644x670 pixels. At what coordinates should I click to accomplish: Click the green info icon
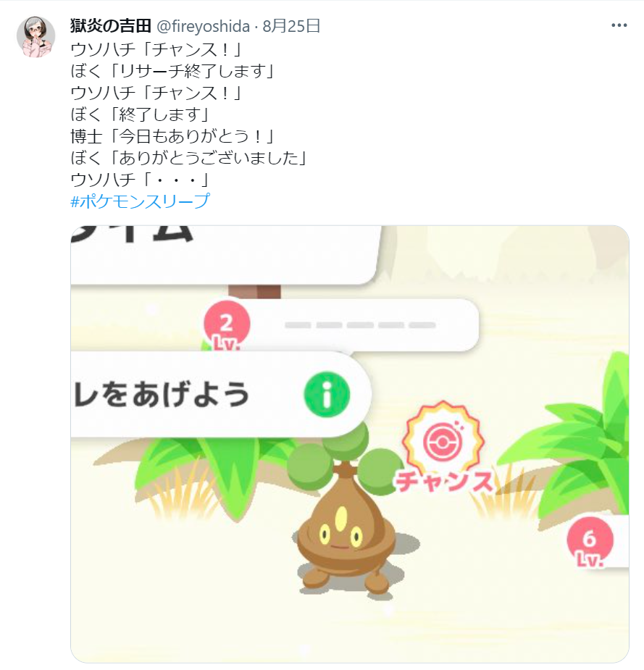tap(327, 394)
